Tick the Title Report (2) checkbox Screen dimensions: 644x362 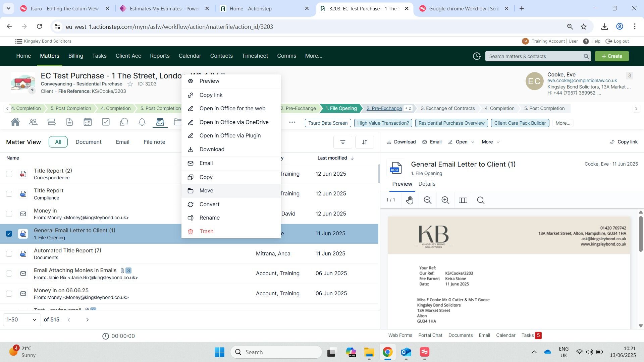click(x=9, y=174)
